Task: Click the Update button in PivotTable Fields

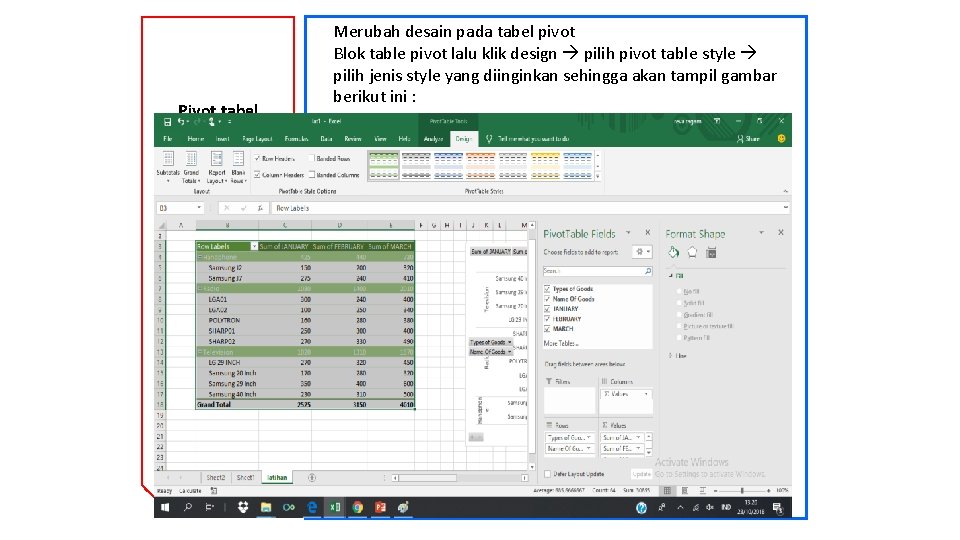Action: (641, 474)
